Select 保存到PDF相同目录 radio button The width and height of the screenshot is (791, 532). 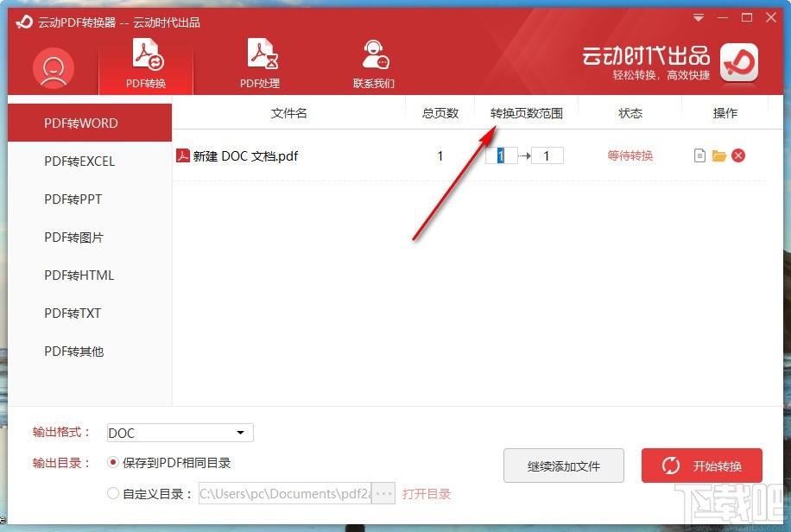pos(112,463)
